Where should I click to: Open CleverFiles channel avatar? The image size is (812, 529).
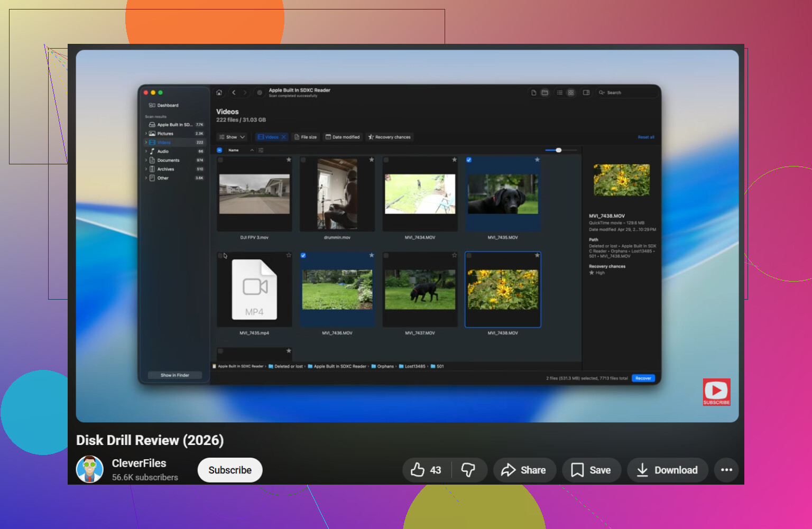tap(90, 469)
